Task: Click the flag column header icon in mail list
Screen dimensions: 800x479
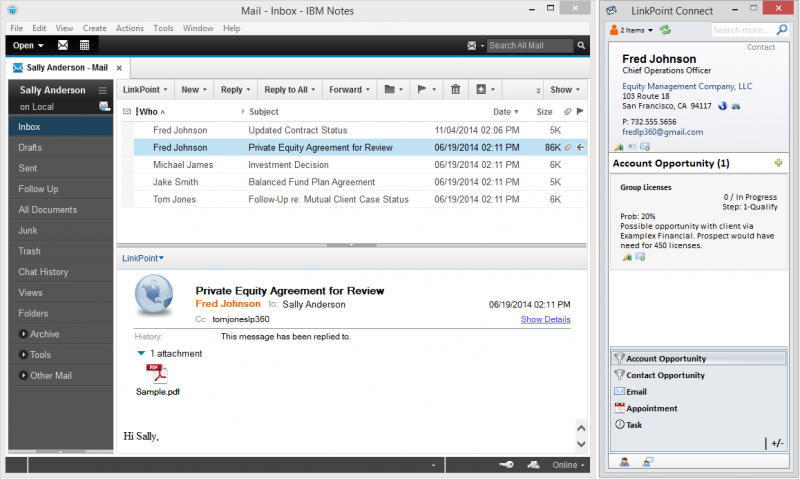Action: point(580,112)
